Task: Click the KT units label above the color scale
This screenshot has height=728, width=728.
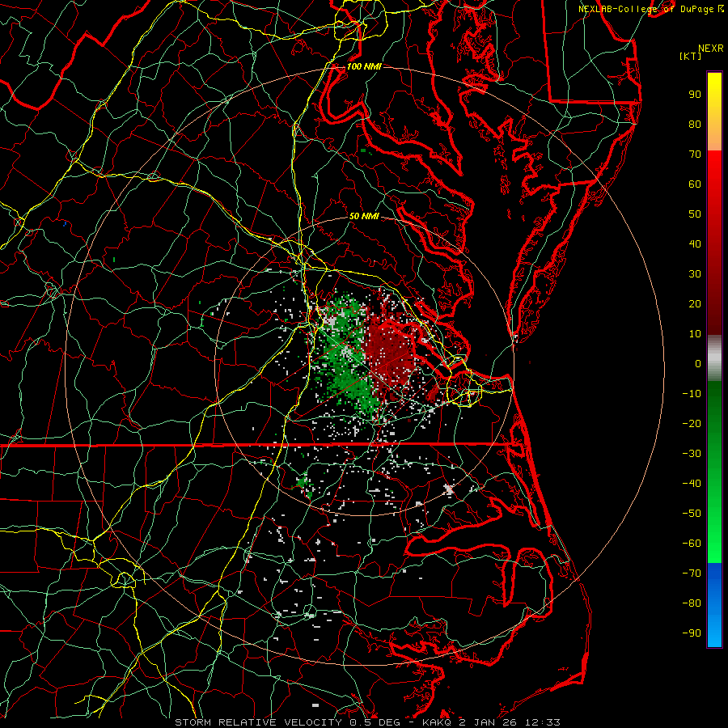Action: [691, 56]
